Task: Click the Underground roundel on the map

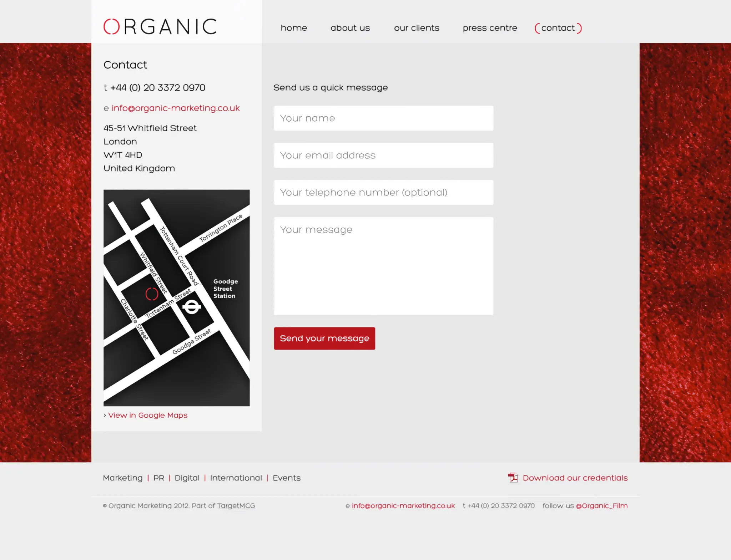Action: [x=192, y=307]
